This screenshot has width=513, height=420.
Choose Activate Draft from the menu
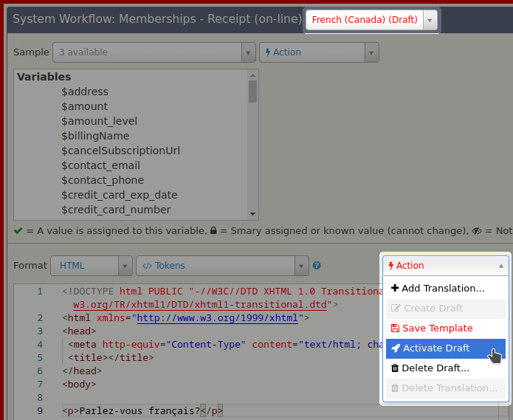[435, 348]
